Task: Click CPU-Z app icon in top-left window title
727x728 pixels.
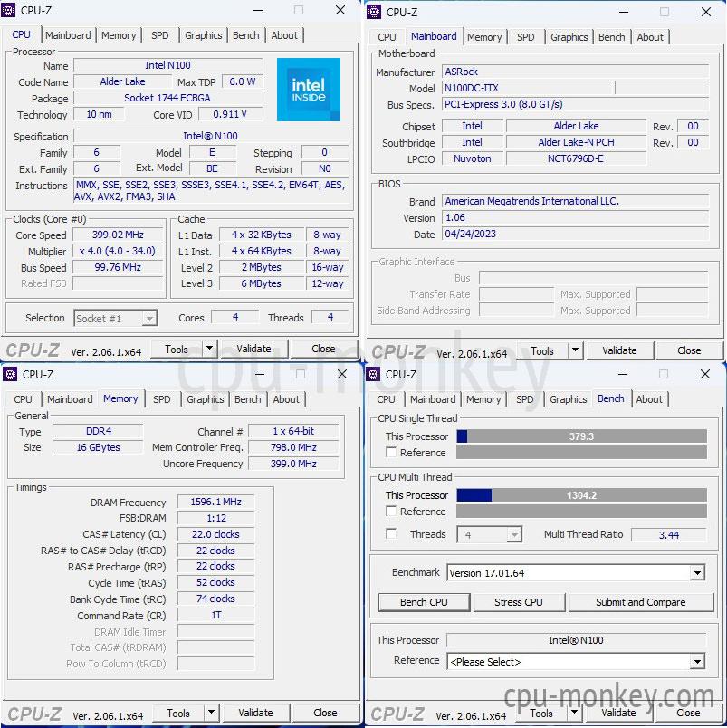Action: pyautogui.click(x=8, y=10)
